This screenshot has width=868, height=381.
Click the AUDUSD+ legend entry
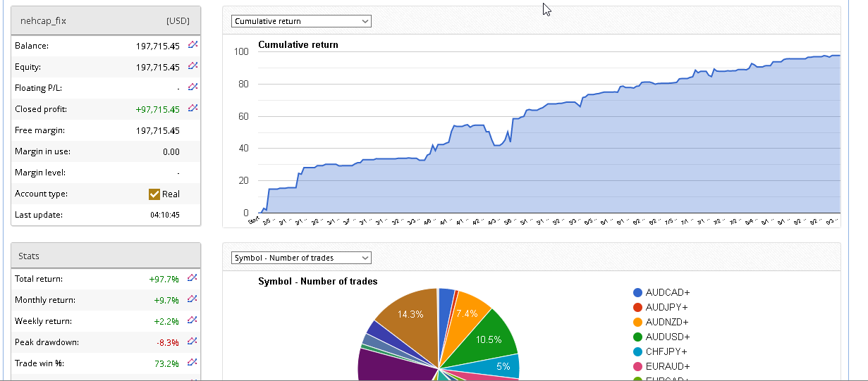[667, 337]
